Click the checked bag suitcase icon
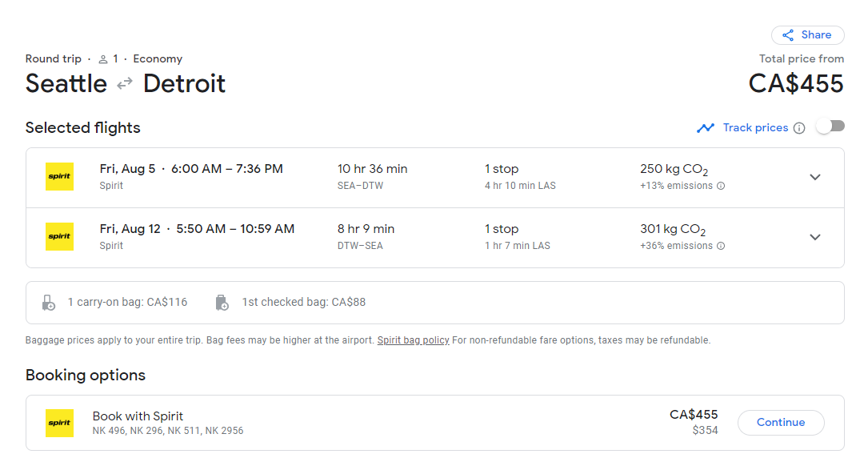868x454 pixels. (x=222, y=303)
